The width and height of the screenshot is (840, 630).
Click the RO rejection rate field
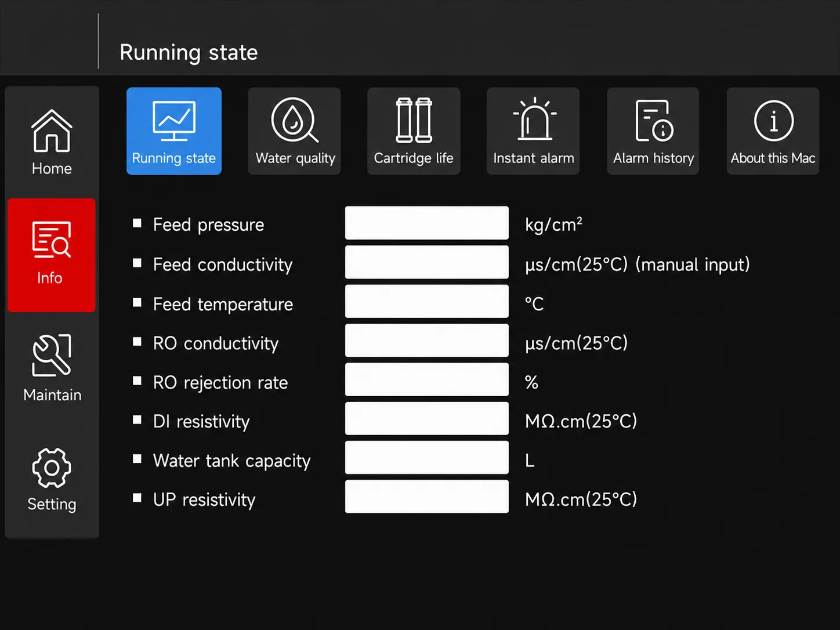click(427, 379)
